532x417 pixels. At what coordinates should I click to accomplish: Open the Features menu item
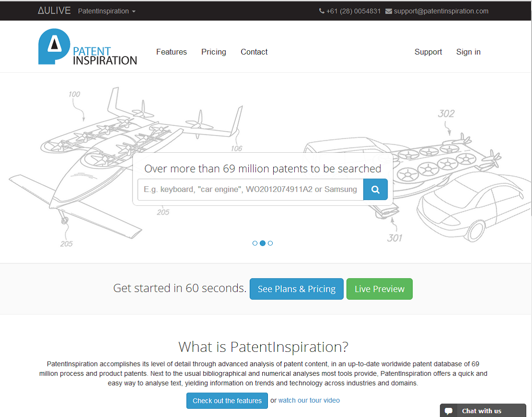pos(171,52)
